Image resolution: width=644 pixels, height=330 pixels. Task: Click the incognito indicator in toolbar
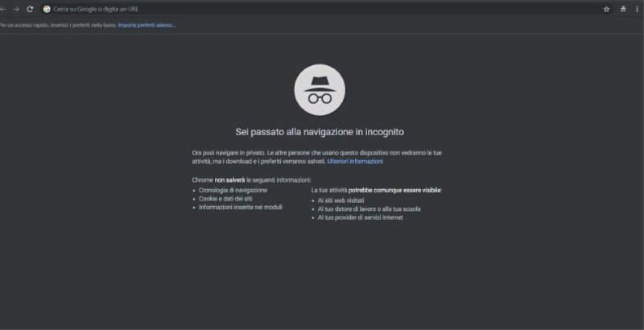[x=623, y=9]
